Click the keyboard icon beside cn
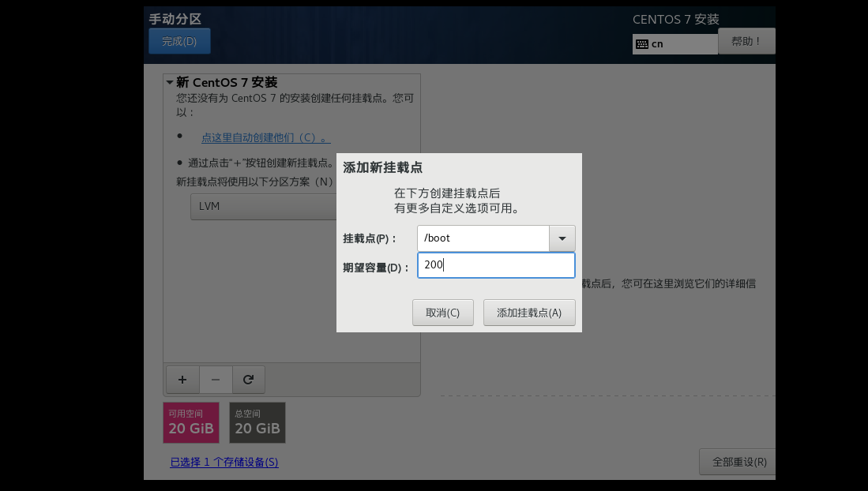Image resolution: width=868 pixels, height=491 pixels. (x=642, y=44)
